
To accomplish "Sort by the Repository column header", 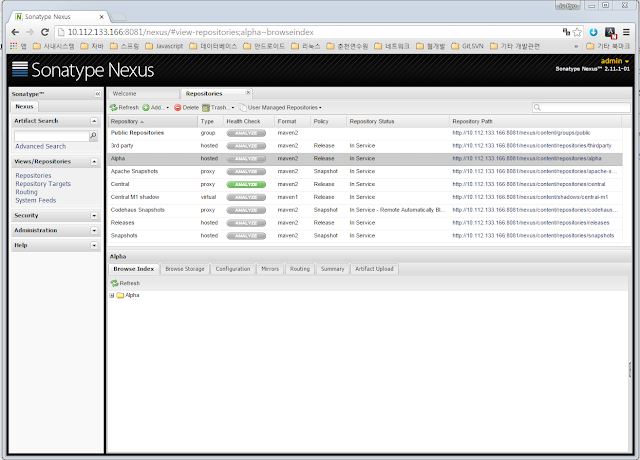I will (x=153, y=122).
